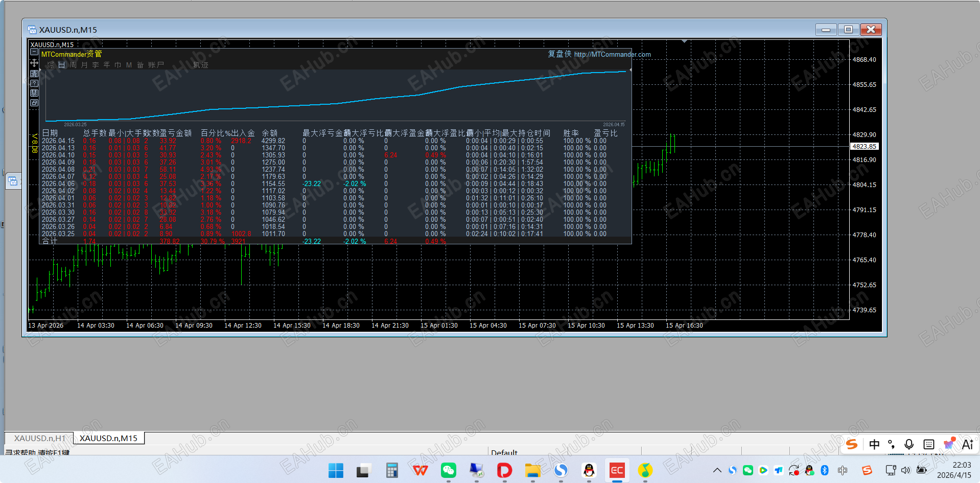Click the sync tray icon with red dot

(794, 470)
